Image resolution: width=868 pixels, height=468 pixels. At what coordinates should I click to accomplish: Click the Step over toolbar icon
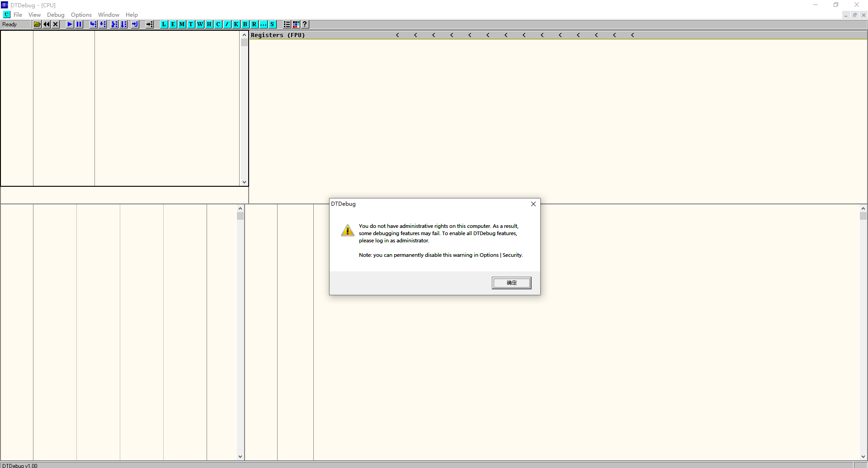(x=103, y=24)
